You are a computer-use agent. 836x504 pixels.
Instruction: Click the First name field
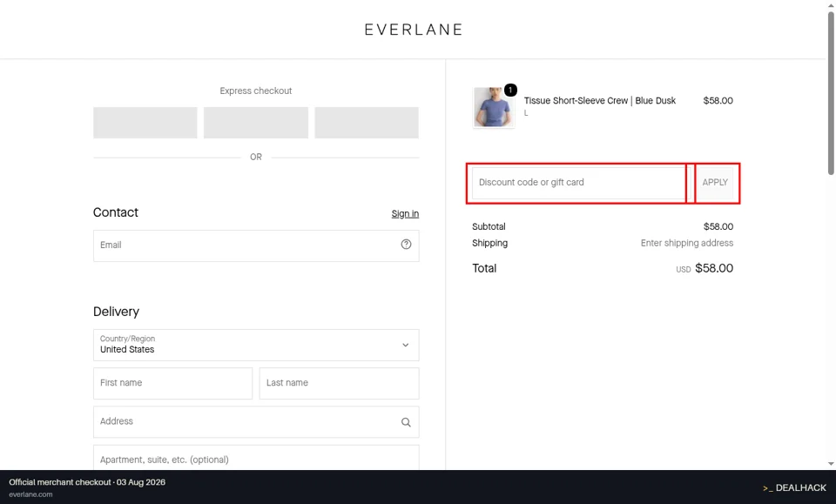tap(172, 383)
